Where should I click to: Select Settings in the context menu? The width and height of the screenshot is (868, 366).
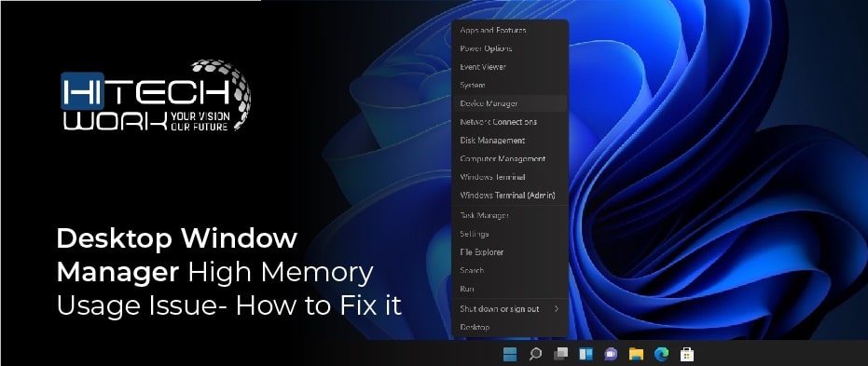coord(510,234)
